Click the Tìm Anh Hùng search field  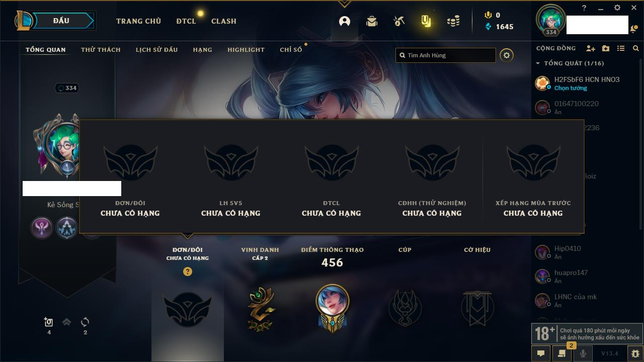coord(446,55)
